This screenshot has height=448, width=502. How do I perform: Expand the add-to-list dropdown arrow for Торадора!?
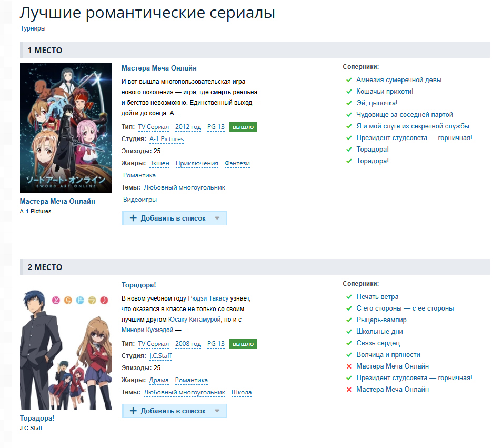point(217,411)
